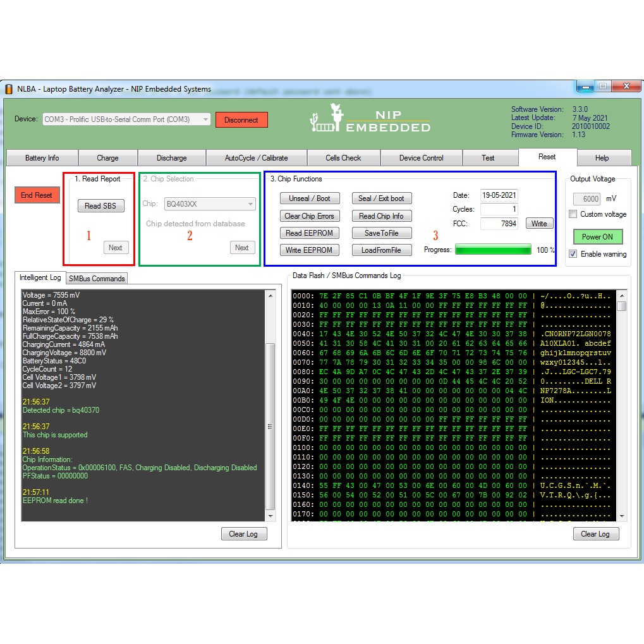Open the Chip selection dropdown
Screen dimensions: 644x644
tap(251, 204)
